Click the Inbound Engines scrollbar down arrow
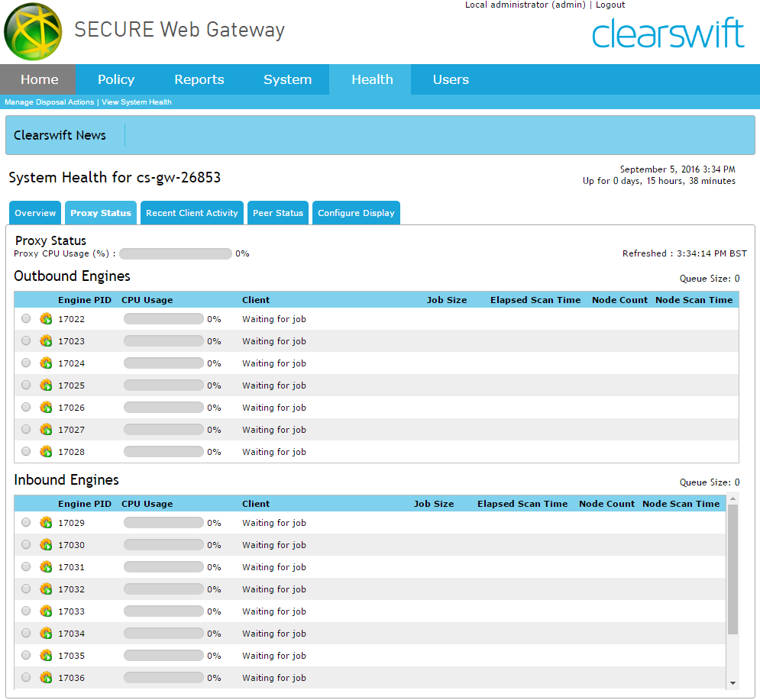The width and height of the screenshot is (760, 700). [x=733, y=683]
